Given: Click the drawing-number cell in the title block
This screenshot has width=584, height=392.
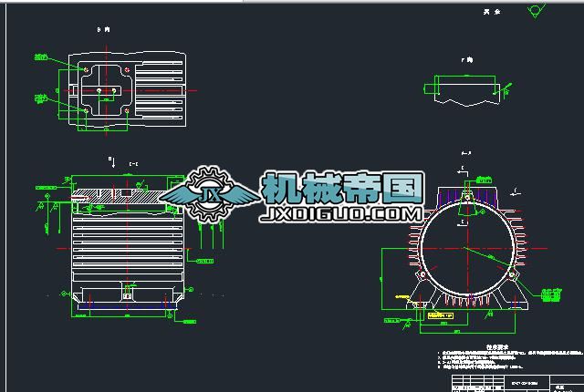Looking at the screenshot, I should coord(527,383).
